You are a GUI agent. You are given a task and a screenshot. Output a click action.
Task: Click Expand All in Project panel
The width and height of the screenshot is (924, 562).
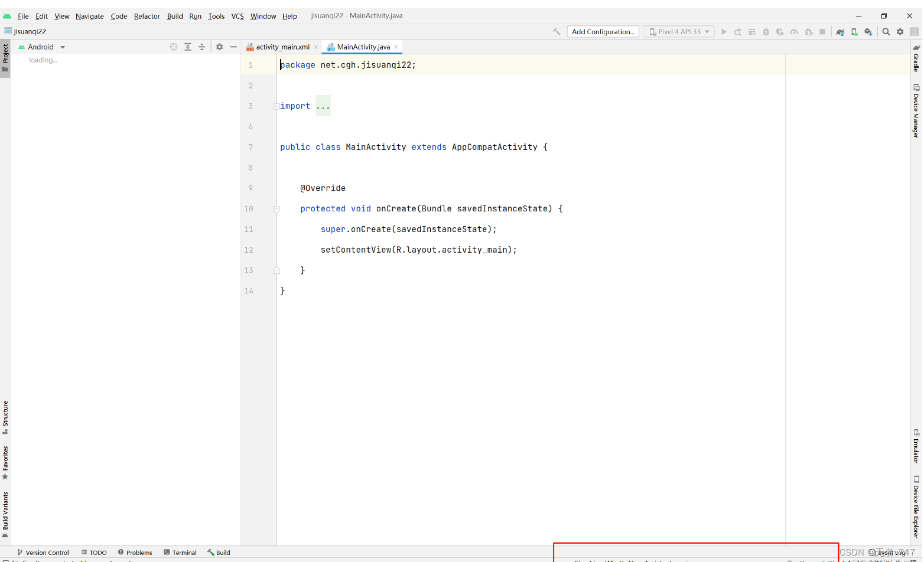pos(188,47)
